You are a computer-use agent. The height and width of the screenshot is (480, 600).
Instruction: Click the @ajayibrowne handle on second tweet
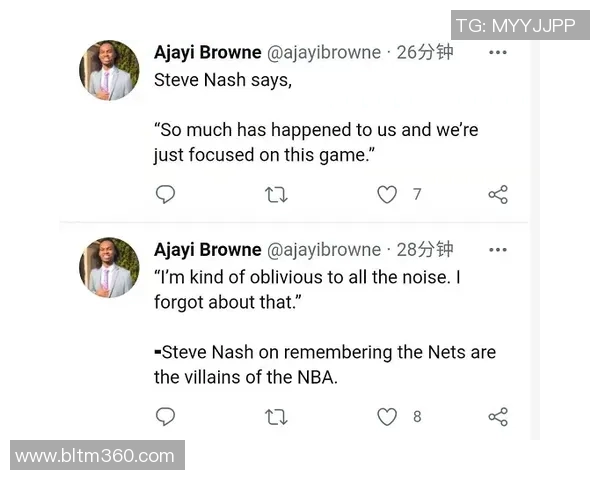coord(323,250)
